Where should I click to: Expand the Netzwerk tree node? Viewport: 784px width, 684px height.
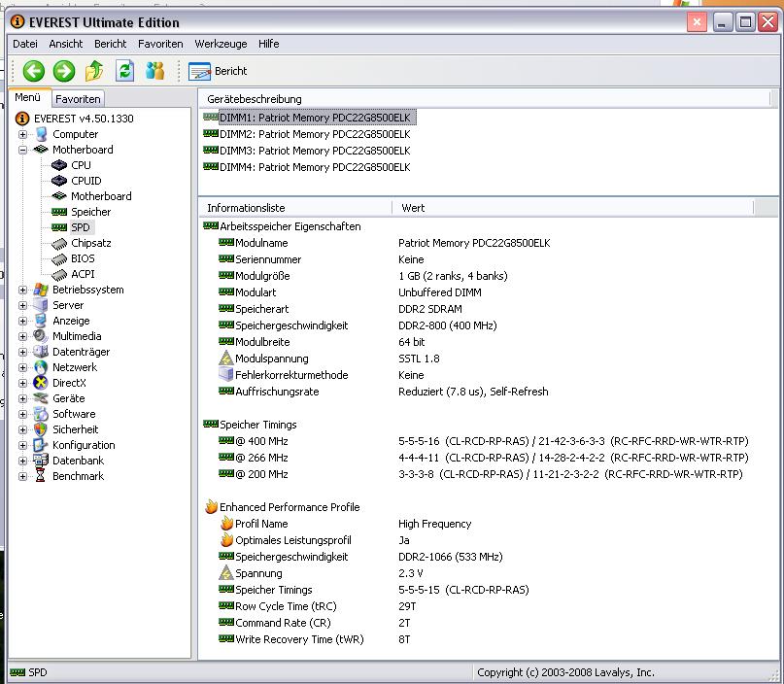(x=22, y=367)
